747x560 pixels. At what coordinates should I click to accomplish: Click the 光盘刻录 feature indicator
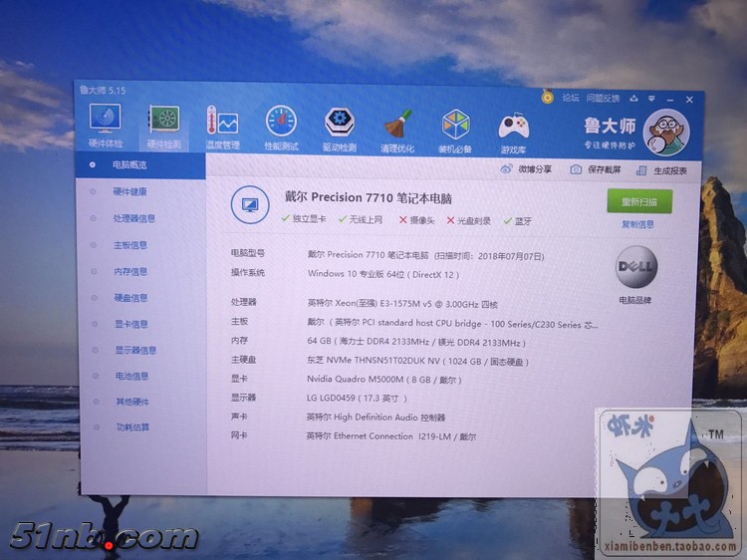tap(469, 220)
